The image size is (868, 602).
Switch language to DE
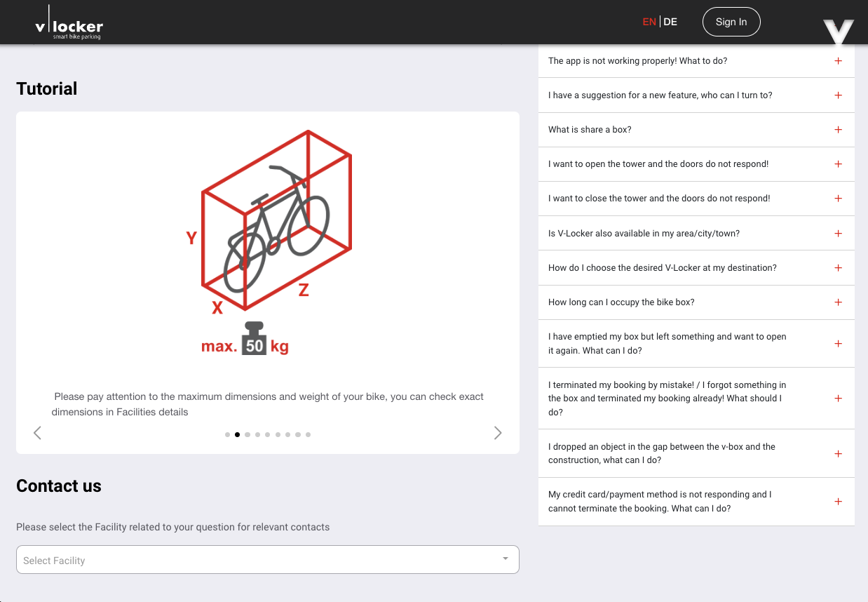pyautogui.click(x=670, y=22)
